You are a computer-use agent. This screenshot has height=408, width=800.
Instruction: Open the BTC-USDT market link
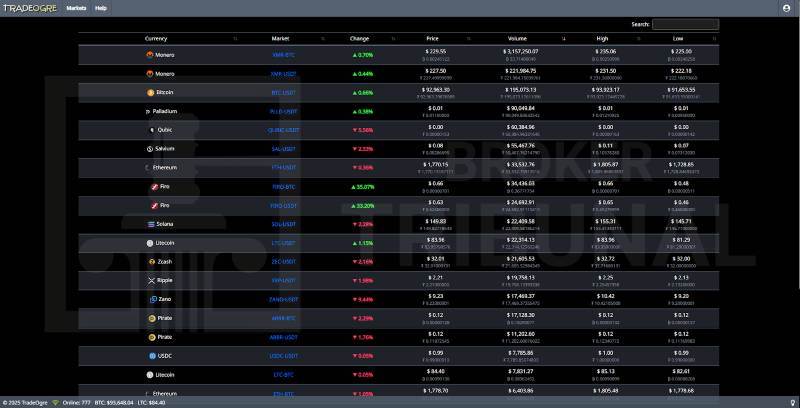point(284,92)
